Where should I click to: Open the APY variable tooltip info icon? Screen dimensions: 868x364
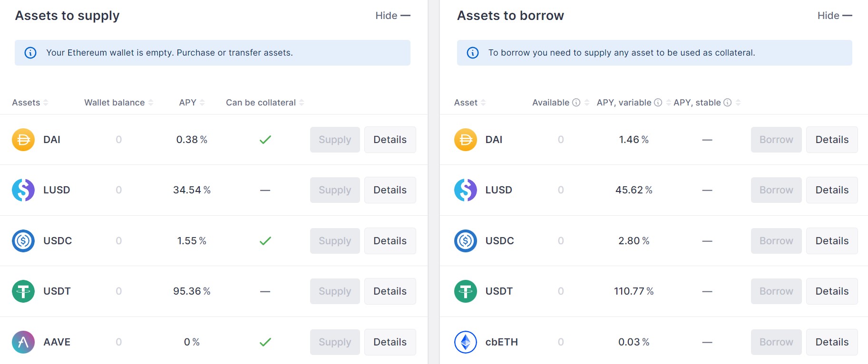point(658,102)
